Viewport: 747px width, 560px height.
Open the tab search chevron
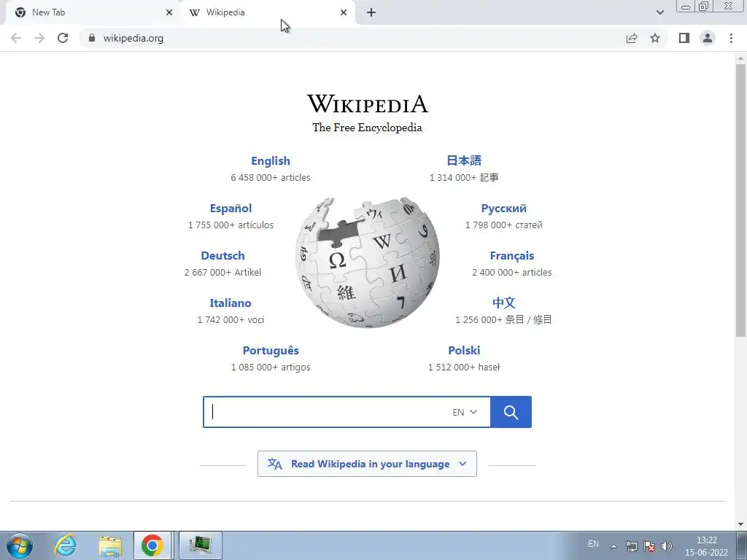coord(659,12)
